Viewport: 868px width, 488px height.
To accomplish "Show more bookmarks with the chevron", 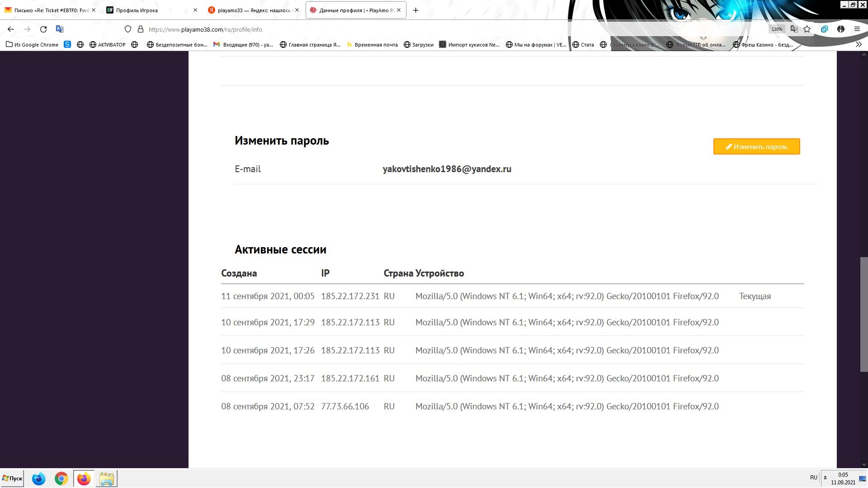I will (859, 45).
